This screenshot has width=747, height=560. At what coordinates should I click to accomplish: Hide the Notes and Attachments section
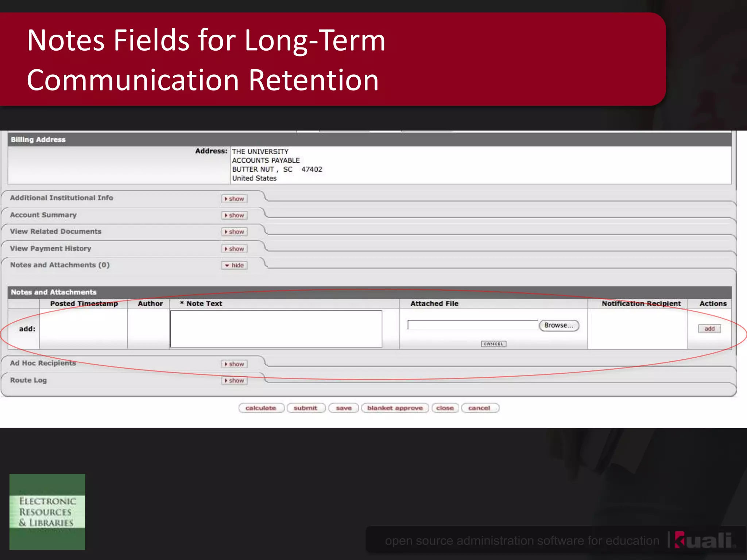(234, 265)
